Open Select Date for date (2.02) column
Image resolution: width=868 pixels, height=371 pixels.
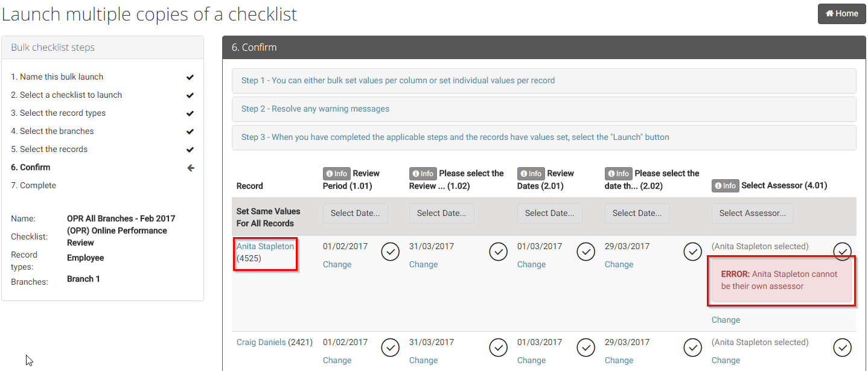pyautogui.click(x=637, y=213)
